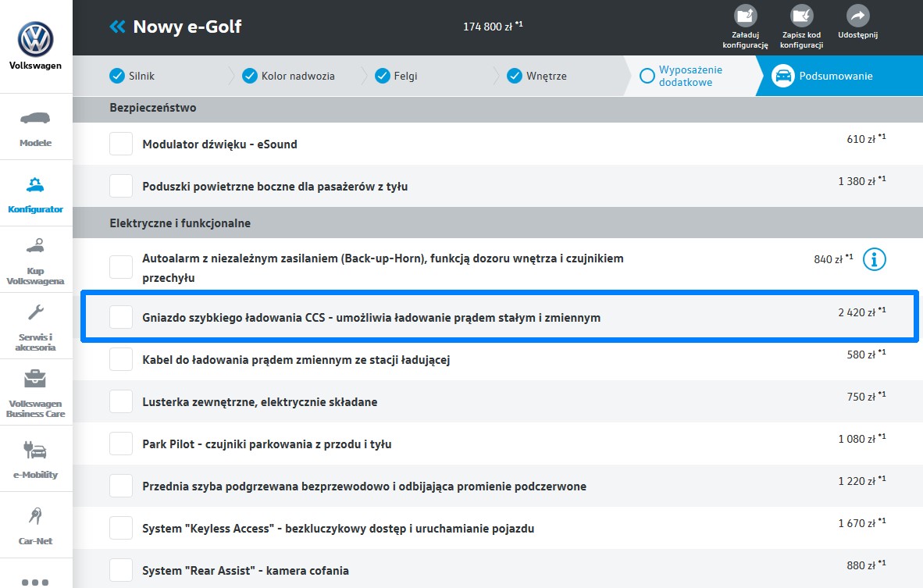Click price 580 zł for Kabel do ładowania

866,355
